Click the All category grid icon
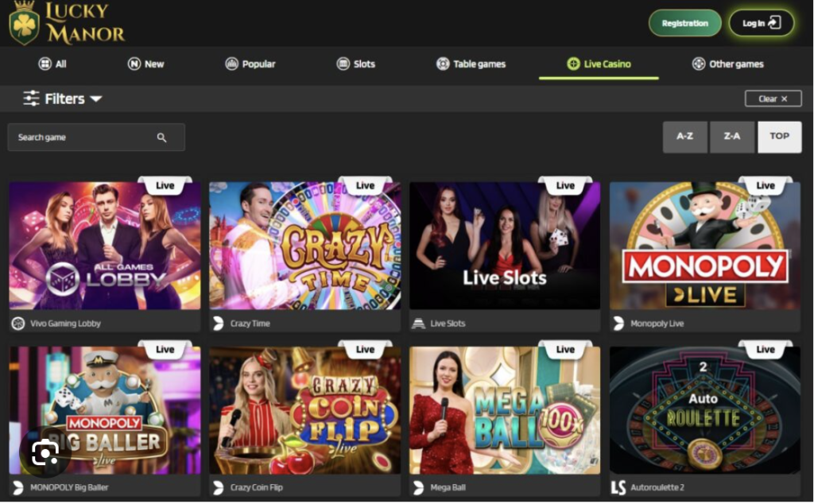 click(45, 64)
